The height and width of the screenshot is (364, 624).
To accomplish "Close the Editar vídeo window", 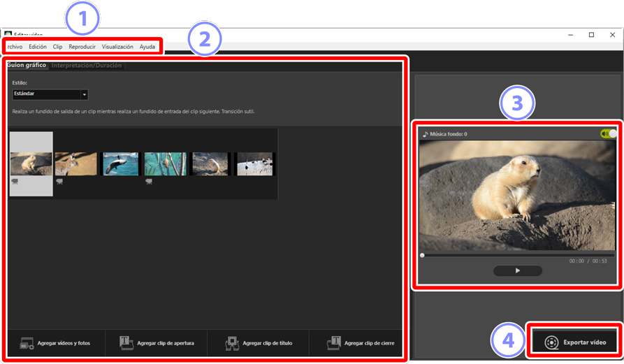I will pos(612,35).
